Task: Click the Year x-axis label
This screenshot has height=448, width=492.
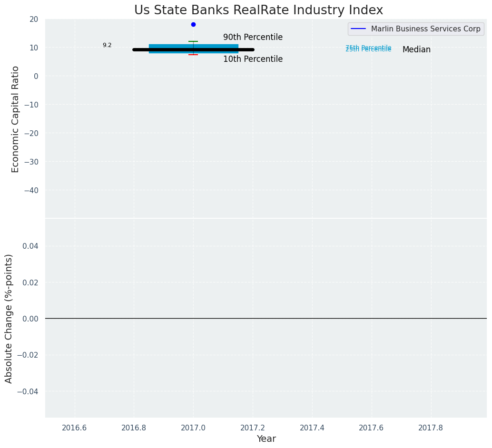Action: [x=266, y=439]
